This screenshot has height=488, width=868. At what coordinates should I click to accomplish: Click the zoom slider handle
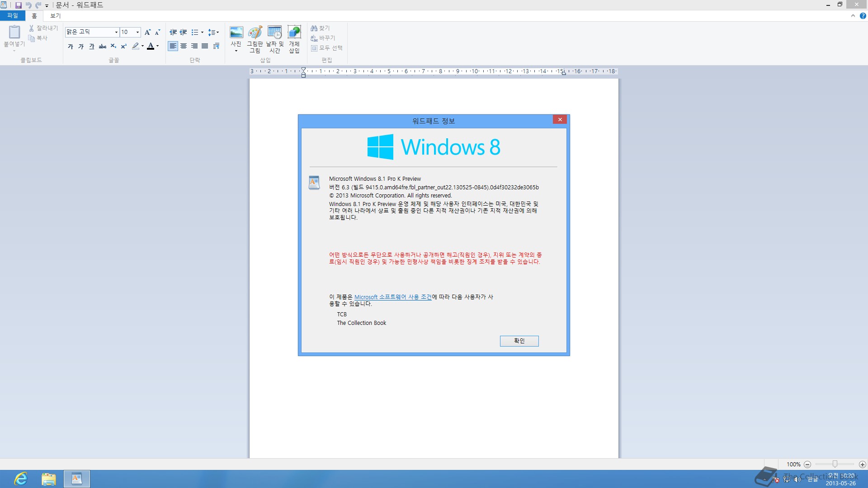[835, 464]
